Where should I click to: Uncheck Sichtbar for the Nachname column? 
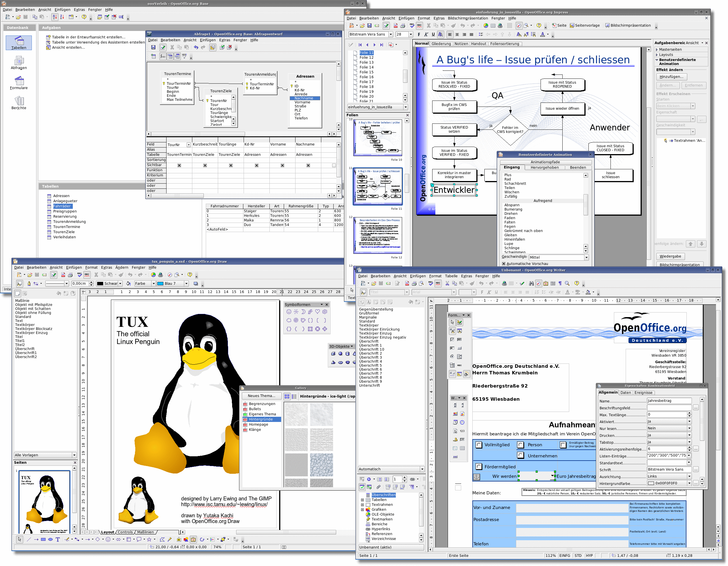tap(308, 166)
